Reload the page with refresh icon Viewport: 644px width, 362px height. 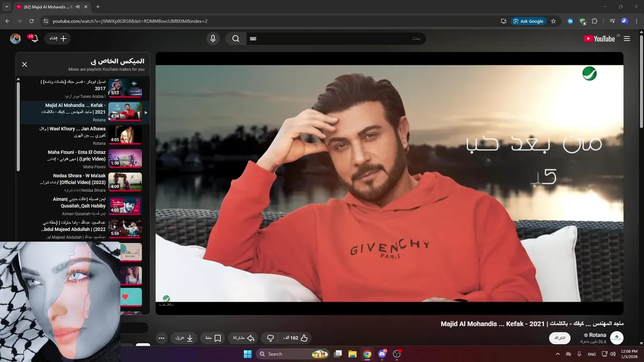(31, 21)
